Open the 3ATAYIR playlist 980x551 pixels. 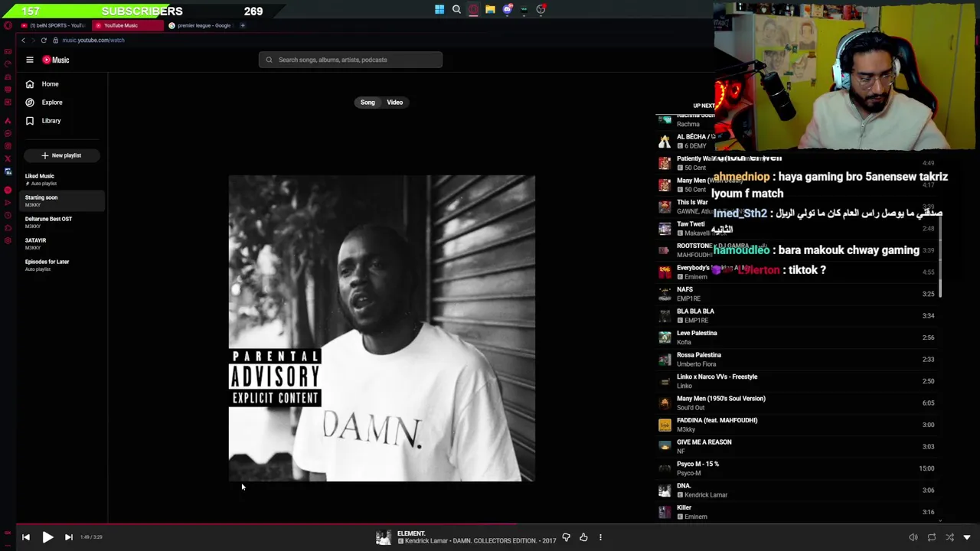[x=61, y=243]
